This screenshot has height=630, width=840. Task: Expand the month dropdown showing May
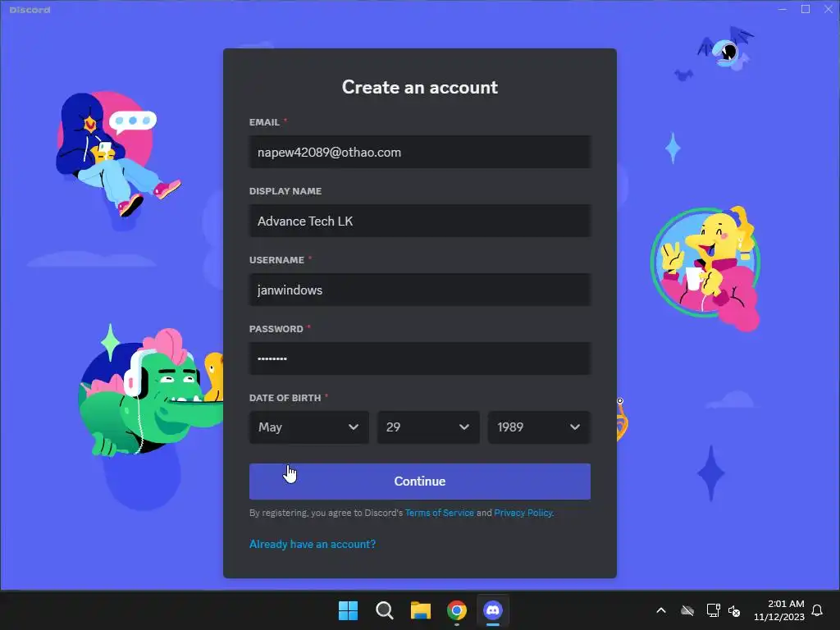(309, 427)
